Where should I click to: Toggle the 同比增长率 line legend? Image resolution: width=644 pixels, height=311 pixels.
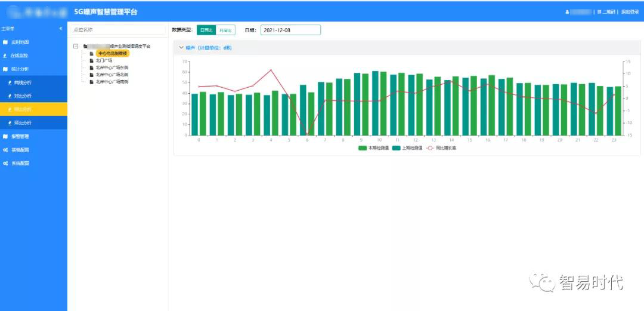tap(441, 147)
